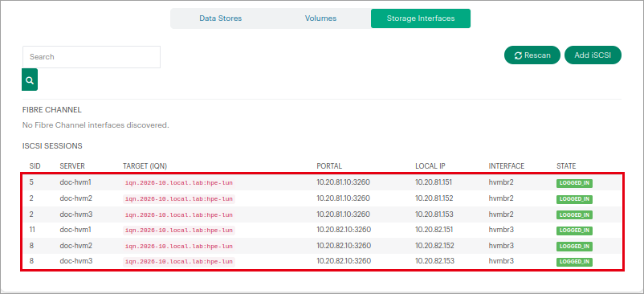Click the IQN target in the 10.20.81.151 row

tap(179, 183)
